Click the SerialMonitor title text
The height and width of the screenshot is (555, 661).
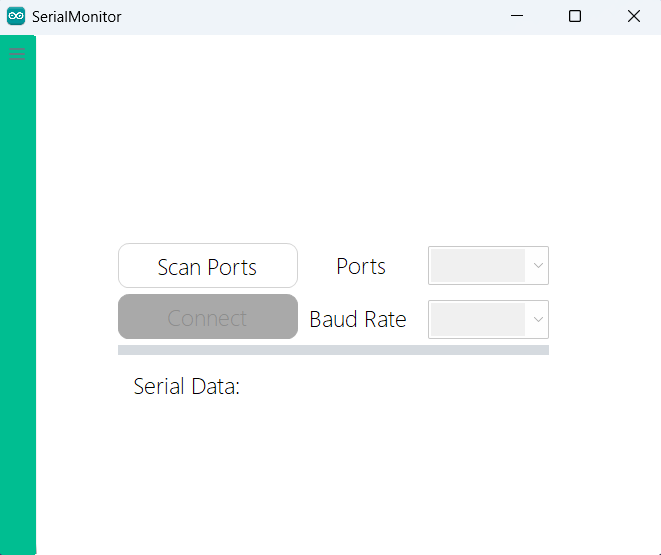pyautogui.click(x=77, y=17)
